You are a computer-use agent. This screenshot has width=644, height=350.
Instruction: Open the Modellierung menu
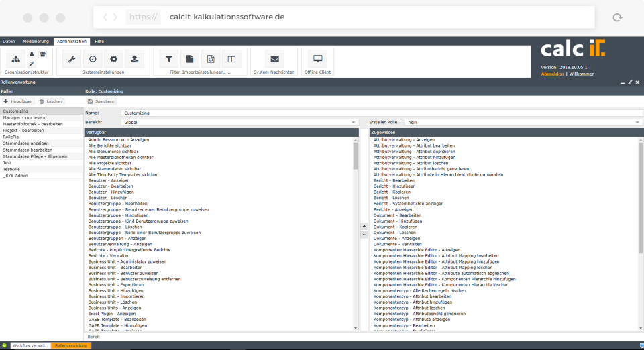click(x=36, y=41)
